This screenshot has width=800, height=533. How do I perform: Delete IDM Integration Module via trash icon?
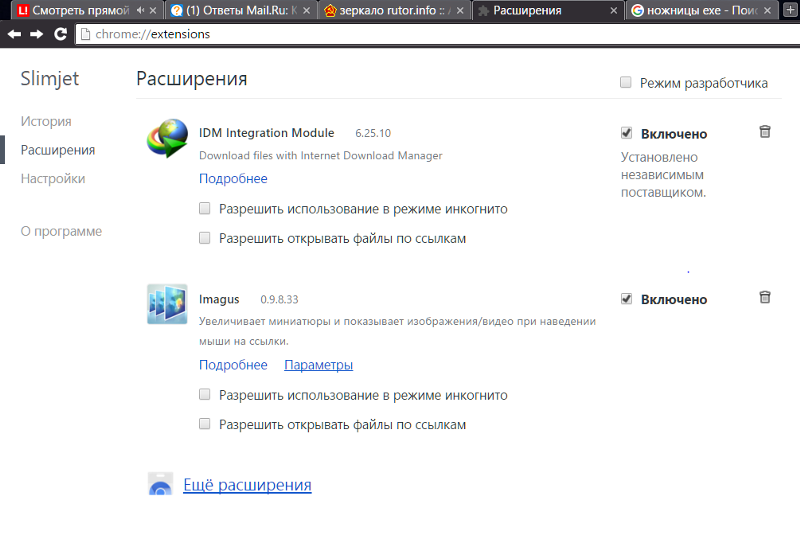(765, 132)
